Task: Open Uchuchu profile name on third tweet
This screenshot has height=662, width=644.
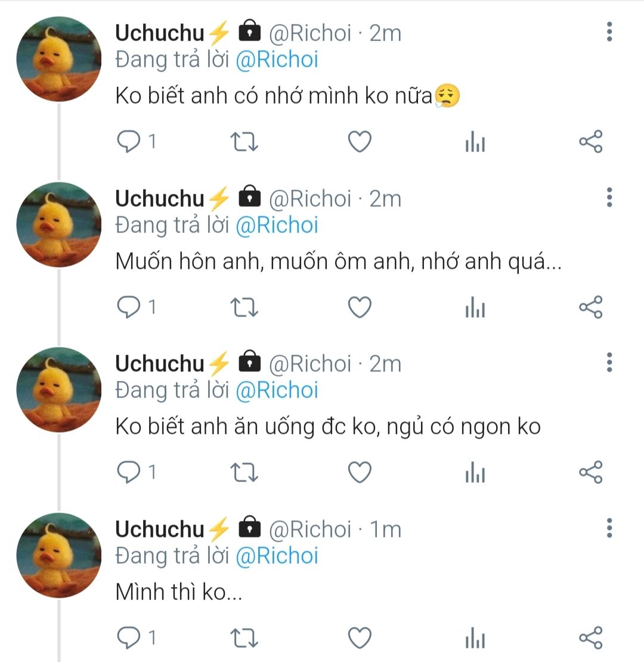Action: click(160, 363)
